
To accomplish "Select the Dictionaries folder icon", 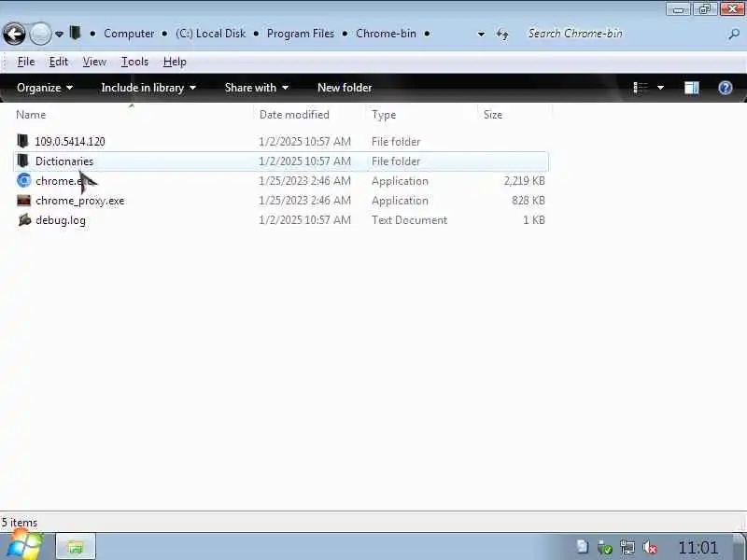I will click(22, 161).
